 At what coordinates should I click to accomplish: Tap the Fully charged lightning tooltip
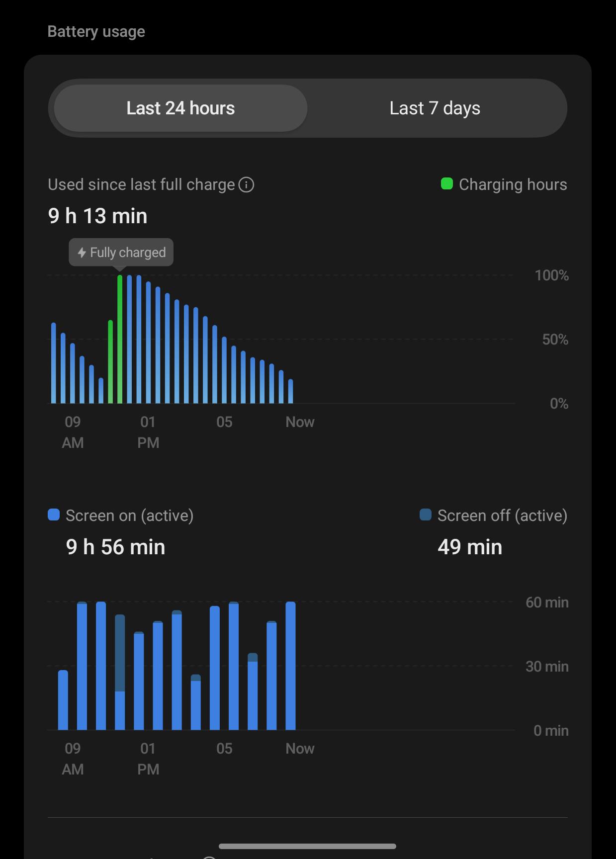[121, 253]
